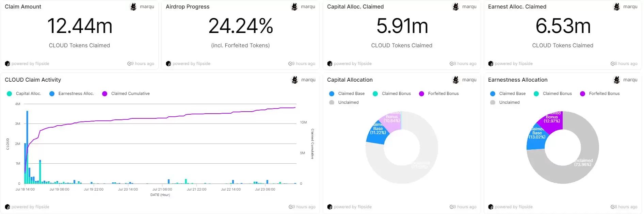Image resolution: width=644 pixels, height=214 pixels.
Task: Click marqu avatar on Earnest Alloc. Claimed card
Action: click(x=616, y=7)
